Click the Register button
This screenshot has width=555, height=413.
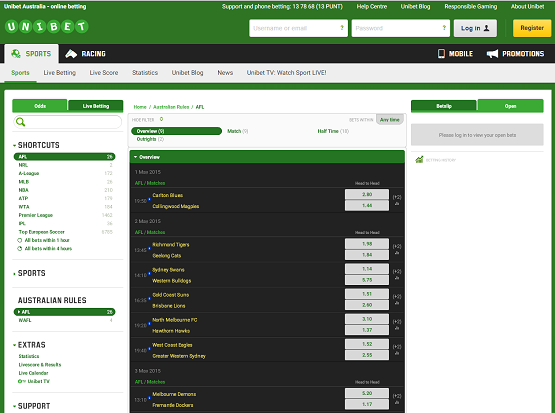(x=532, y=28)
